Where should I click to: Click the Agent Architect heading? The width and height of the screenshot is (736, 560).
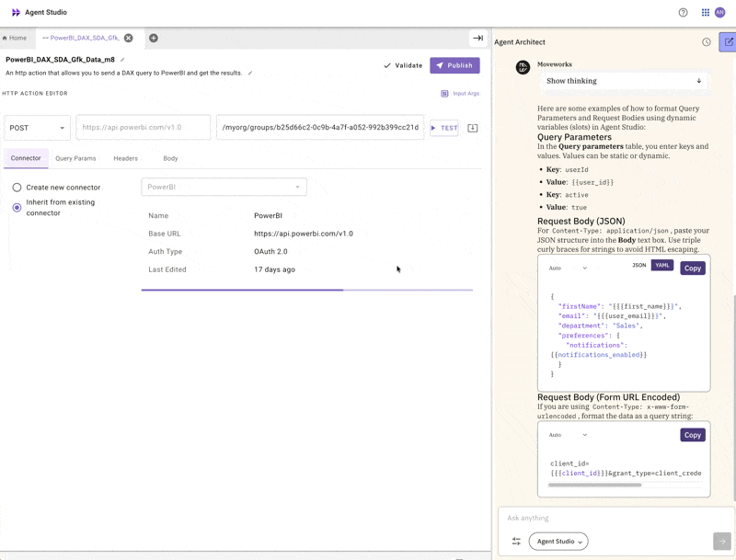tap(520, 42)
